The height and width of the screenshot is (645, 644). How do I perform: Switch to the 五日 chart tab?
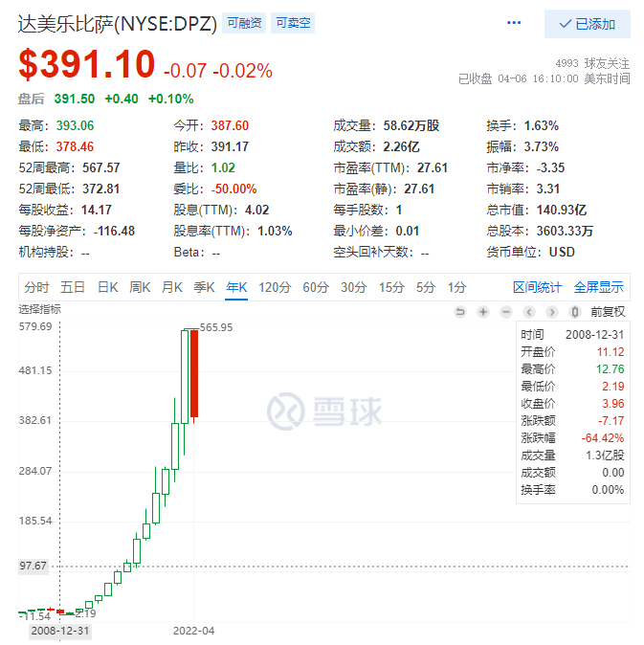73,287
